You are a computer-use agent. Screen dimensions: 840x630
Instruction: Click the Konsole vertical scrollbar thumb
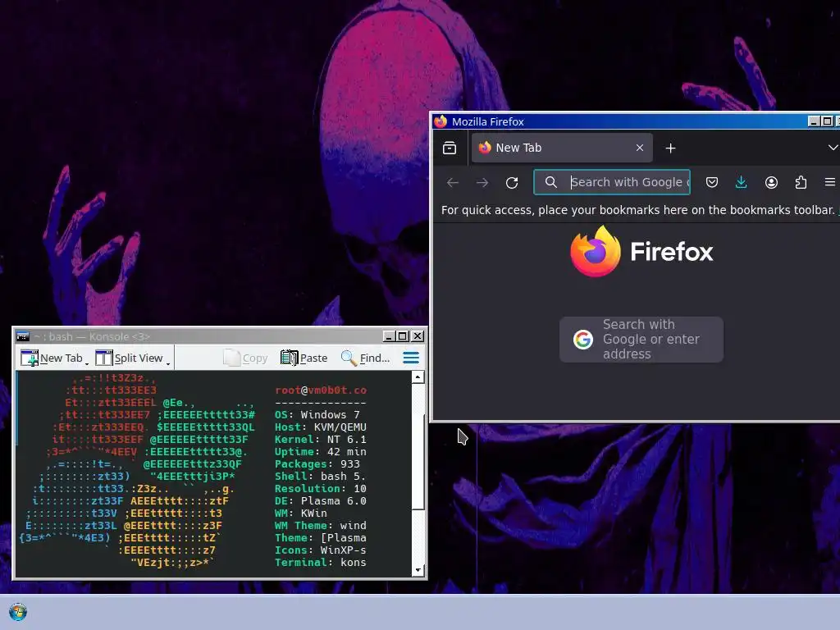(x=418, y=462)
